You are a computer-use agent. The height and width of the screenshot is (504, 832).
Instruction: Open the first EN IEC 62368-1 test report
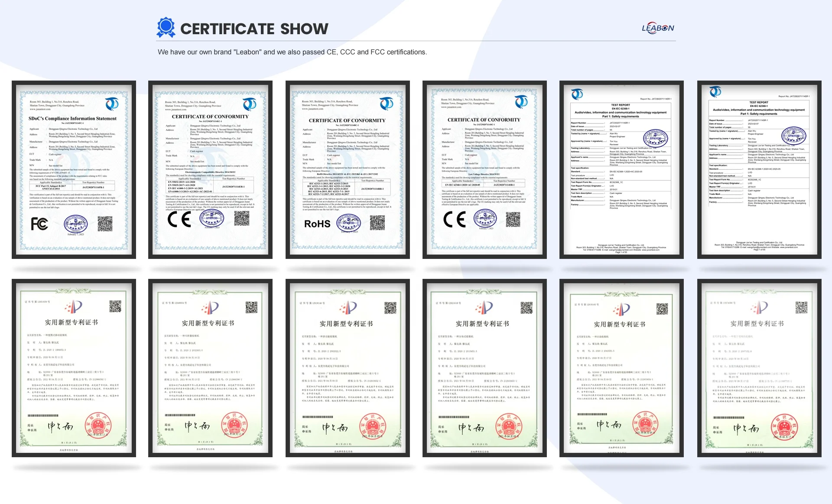621,170
